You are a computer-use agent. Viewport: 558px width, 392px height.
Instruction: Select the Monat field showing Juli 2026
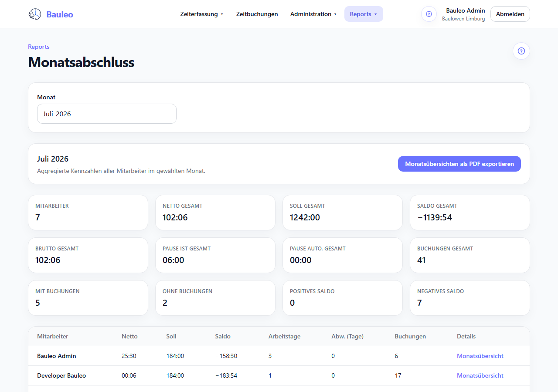pos(107,114)
